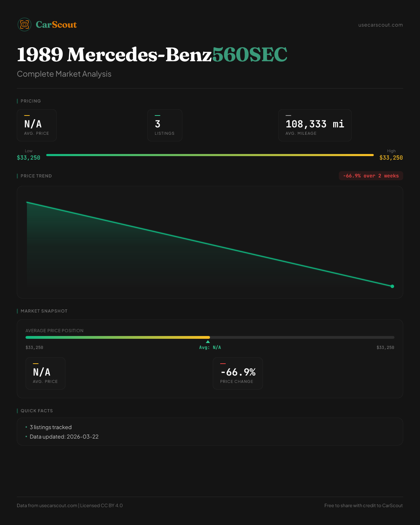Image resolution: width=420 pixels, height=525 pixels.
Task: Click the 3 listings tracked bullet
Action: pos(50,427)
